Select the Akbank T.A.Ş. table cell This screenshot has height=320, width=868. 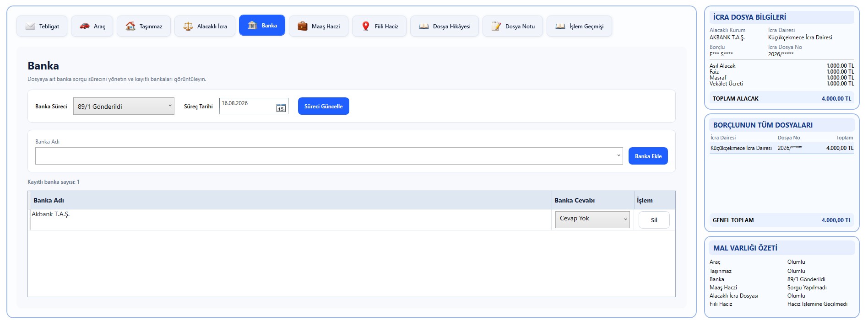pos(291,219)
